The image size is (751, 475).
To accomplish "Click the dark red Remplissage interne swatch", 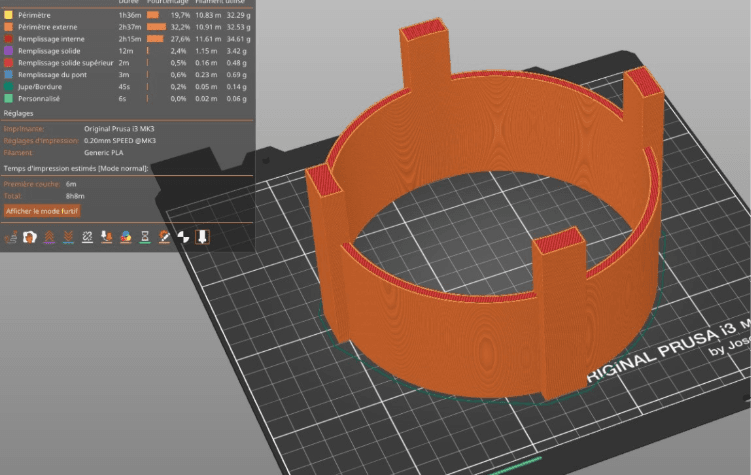I will pyautogui.click(x=8, y=39).
